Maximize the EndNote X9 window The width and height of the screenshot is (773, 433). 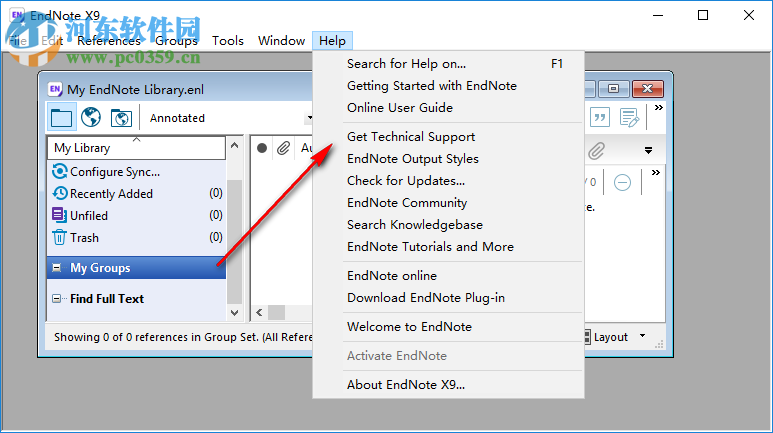(x=703, y=15)
